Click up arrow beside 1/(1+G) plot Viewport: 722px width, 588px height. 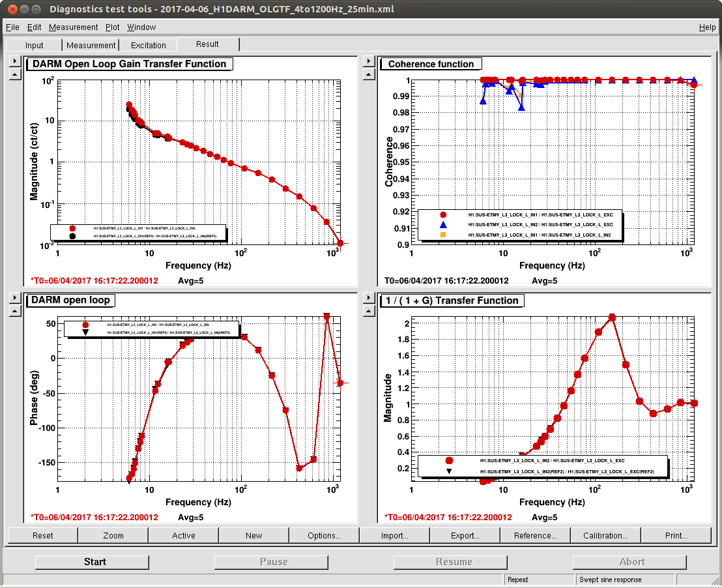pyautogui.click(x=369, y=311)
